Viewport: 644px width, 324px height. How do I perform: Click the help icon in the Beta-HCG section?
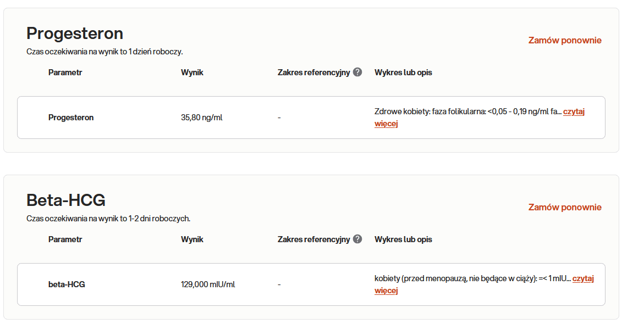click(x=357, y=239)
